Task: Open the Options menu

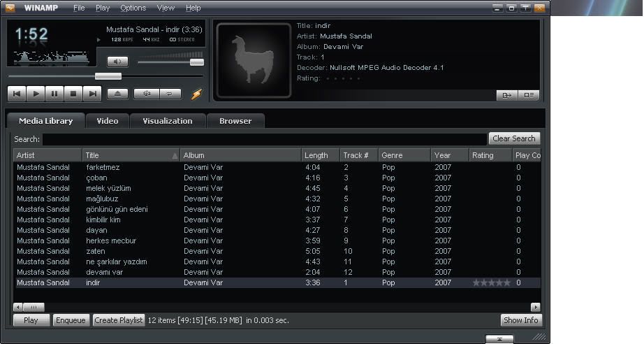Action: pos(133,8)
